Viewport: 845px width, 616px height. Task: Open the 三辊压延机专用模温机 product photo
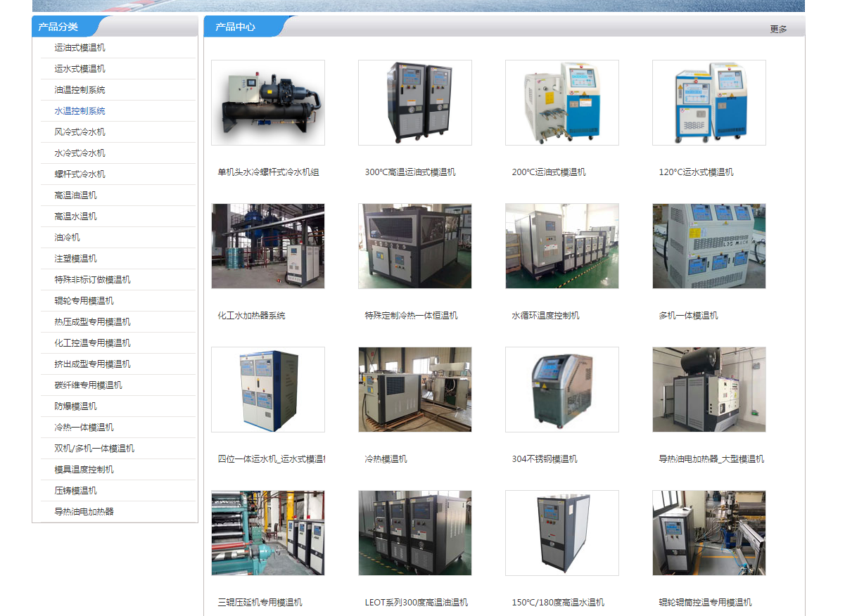(268, 533)
